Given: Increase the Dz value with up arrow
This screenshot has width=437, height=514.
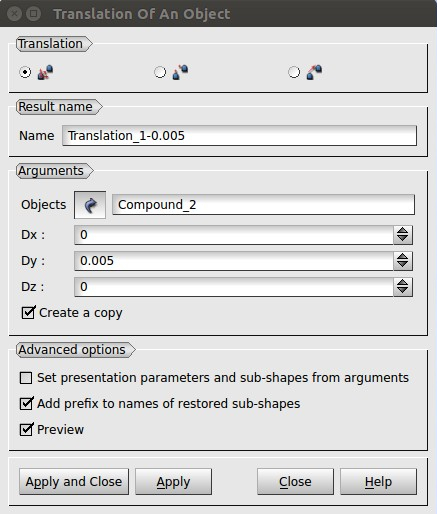Looking at the screenshot, I should (x=403, y=283).
